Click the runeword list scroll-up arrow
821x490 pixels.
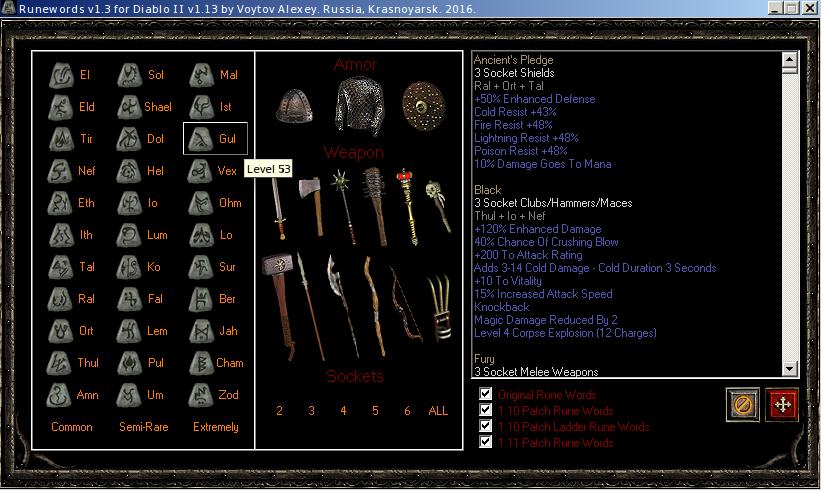click(x=790, y=60)
